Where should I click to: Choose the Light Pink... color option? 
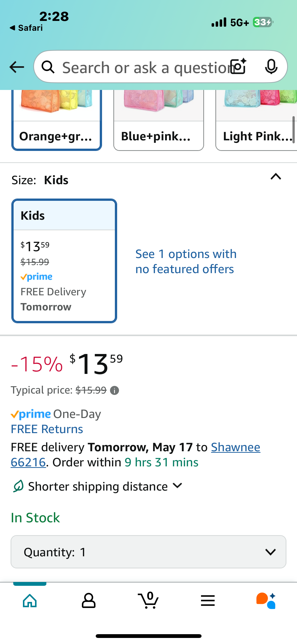tap(256, 120)
